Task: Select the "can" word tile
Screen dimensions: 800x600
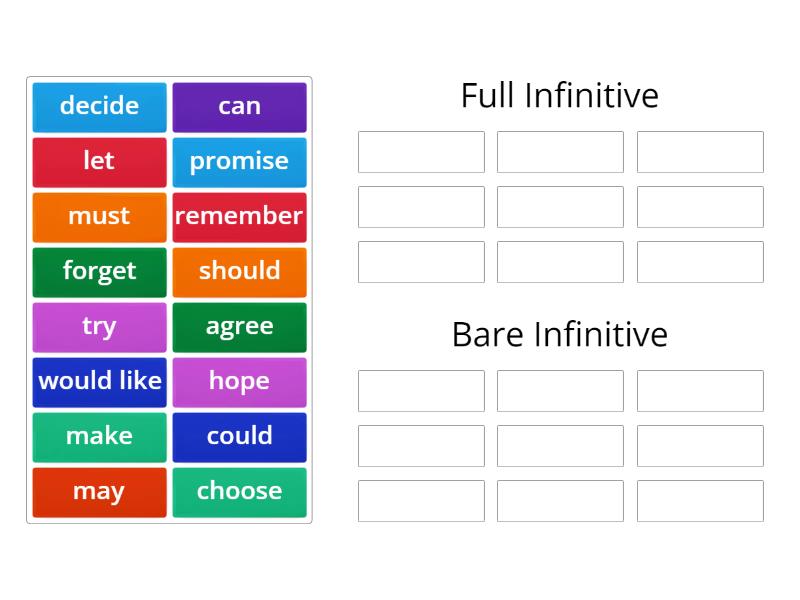Action: pyautogui.click(x=239, y=107)
